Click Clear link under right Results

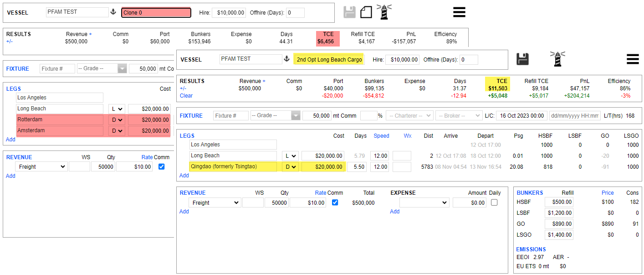coord(186,96)
